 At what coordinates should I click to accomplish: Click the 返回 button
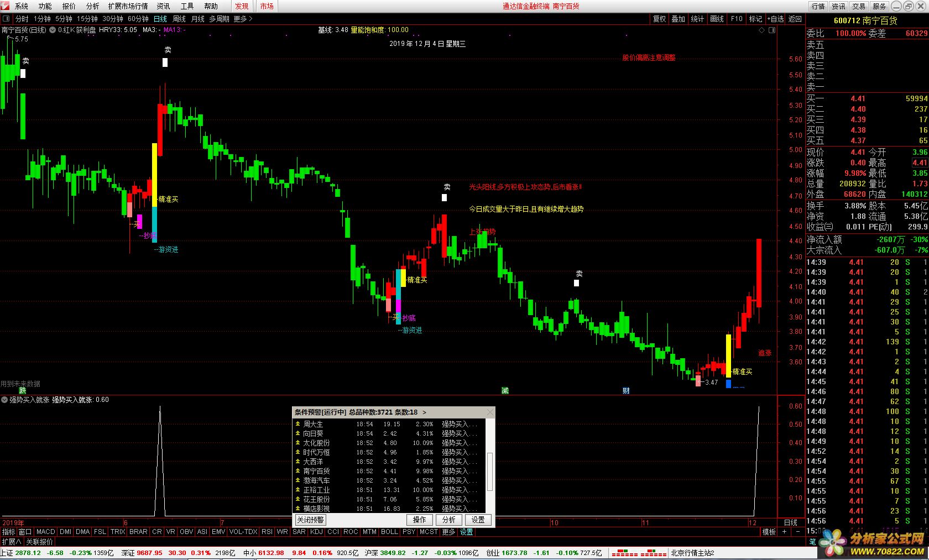coord(795,19)
